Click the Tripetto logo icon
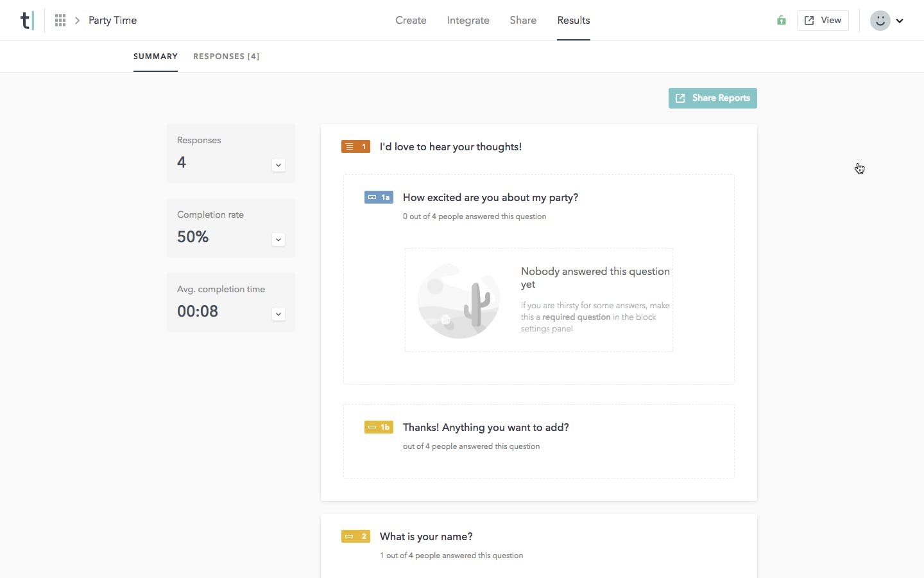Viewport: 924px width, 578px height. (27, 21)
